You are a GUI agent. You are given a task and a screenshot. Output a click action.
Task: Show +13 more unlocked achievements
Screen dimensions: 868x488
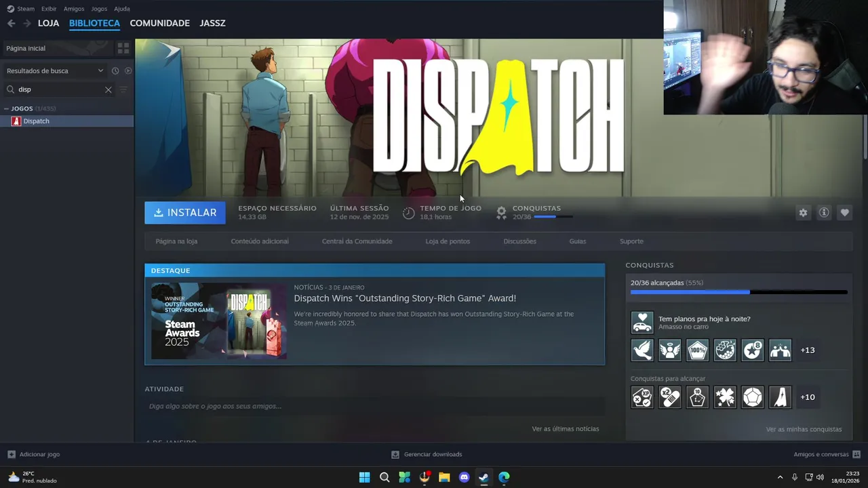click(808, 350)
